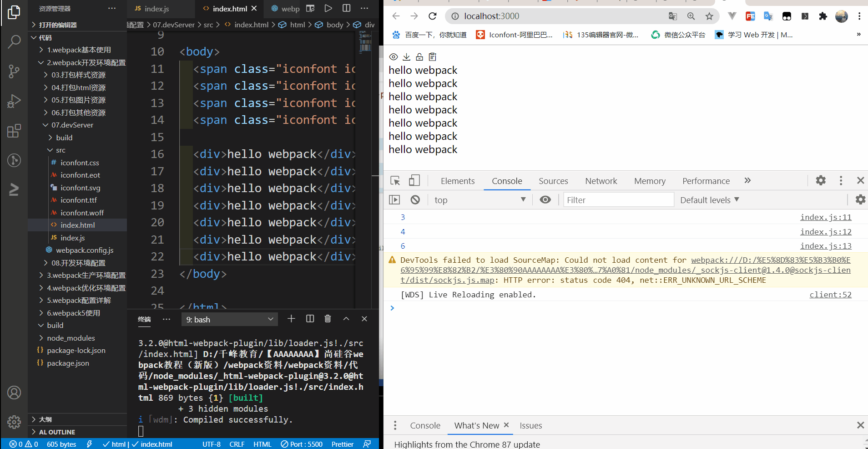Toggle the device toolbar in DevTools
Image resolution: width=868 pixels, height=449 pixels.
(414, 181)
